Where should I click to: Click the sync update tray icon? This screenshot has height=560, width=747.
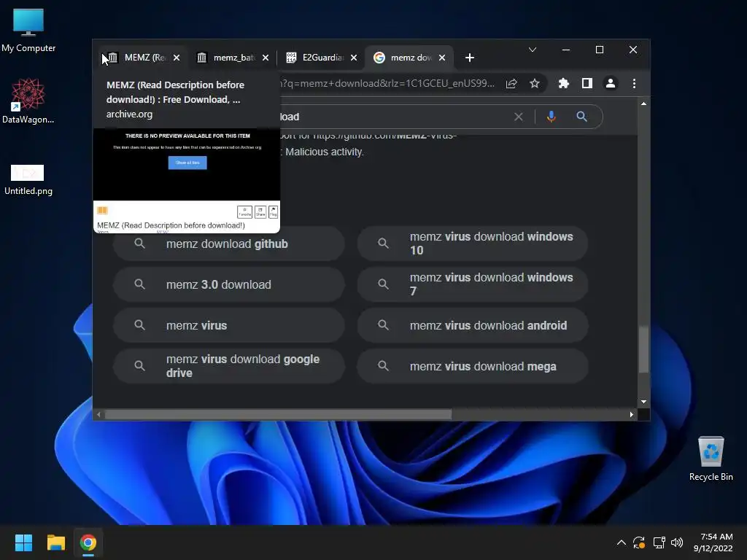[x=639, y=542]
